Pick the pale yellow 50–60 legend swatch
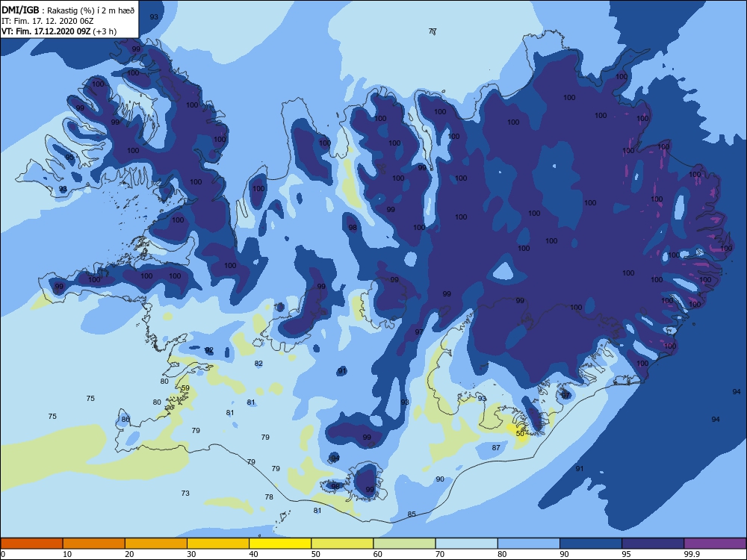Image resolution: width=747 pixels, height=560 pixels. tap(343, 544)
